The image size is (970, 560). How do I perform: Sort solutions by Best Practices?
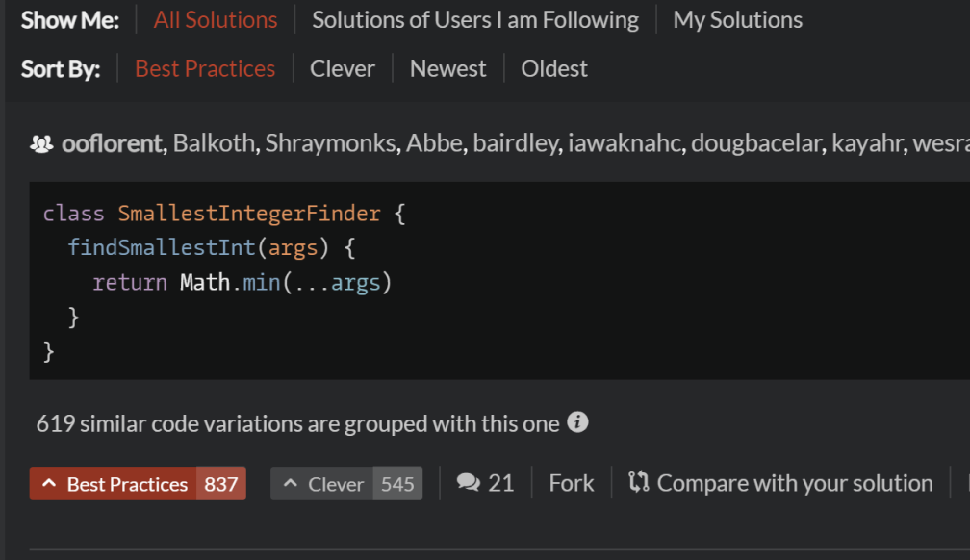tap(205, 68)
